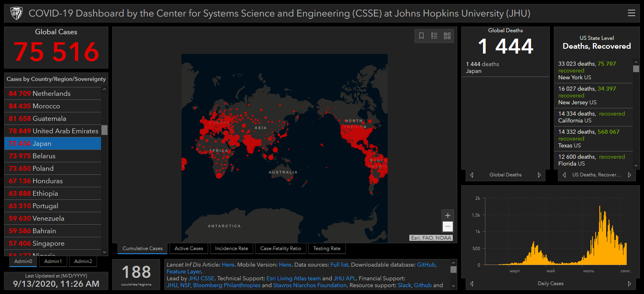Open the Lancet article 'Here' link
Screen dimensions: 644x294
228,265
